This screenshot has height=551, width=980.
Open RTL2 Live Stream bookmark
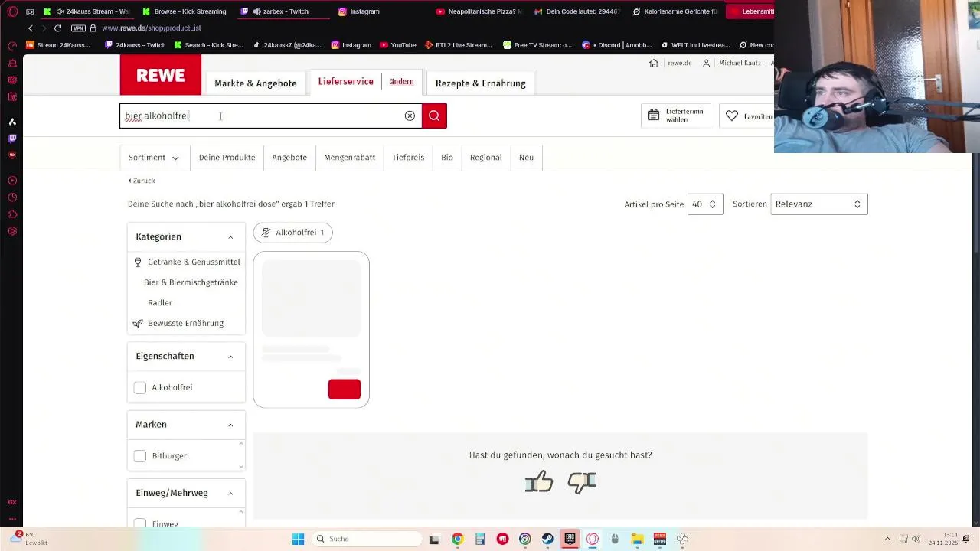(x=459, y=45)
